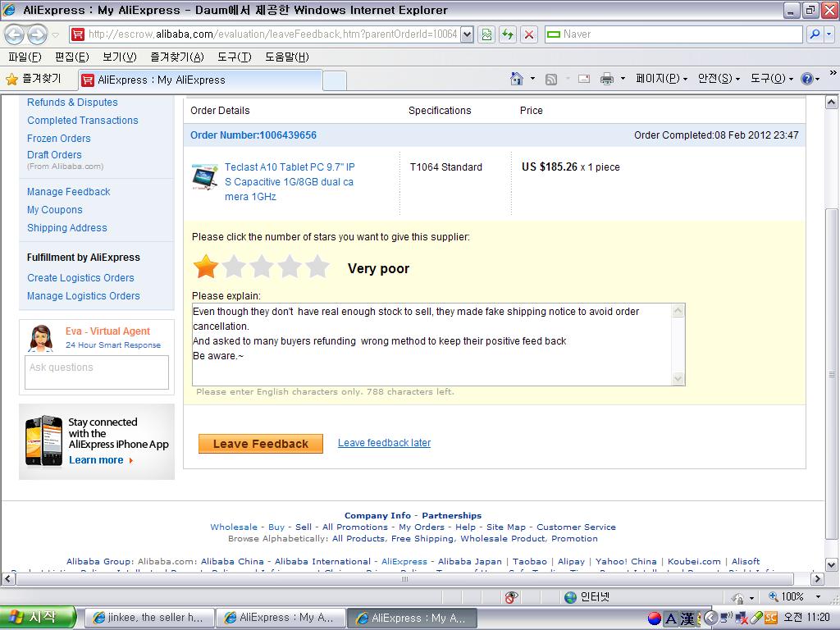The width and height of the screenshot is (840, 630).
Task: Open the 도움말(H) menu
Action: pyautogui.click(x=286, y=57)
